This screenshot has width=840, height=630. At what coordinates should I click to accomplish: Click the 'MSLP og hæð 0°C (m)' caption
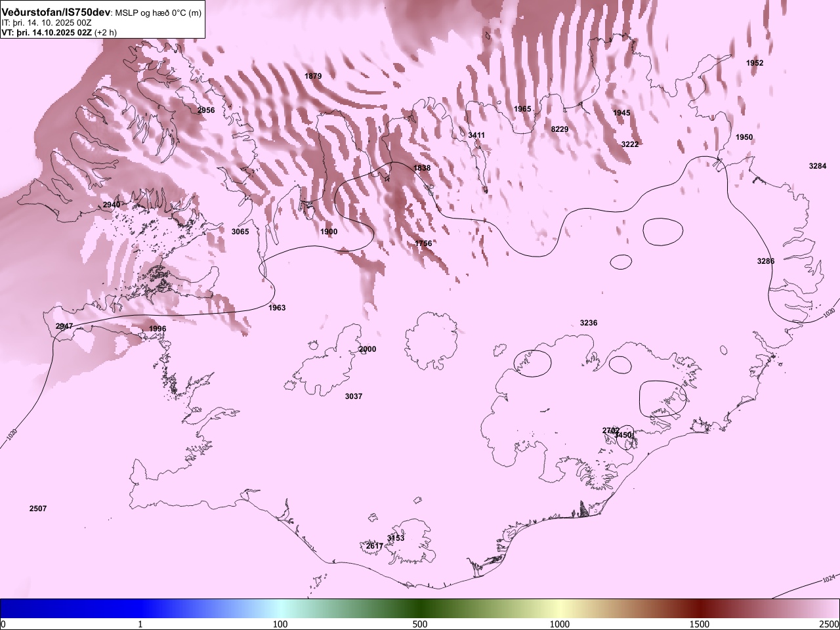(158, 13)
